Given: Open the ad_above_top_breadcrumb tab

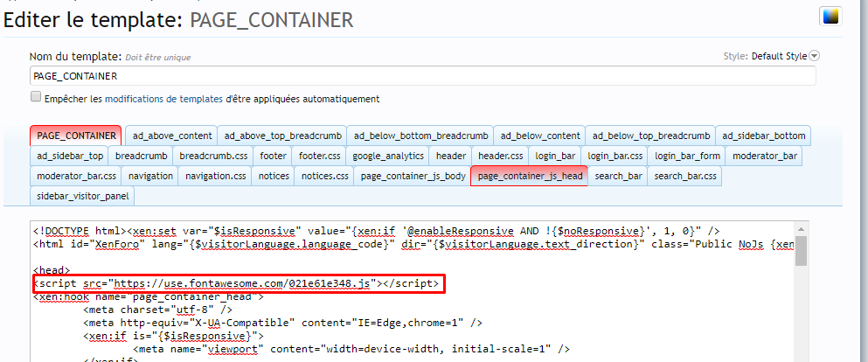Looking at the screenshot, I should [282, 136].
